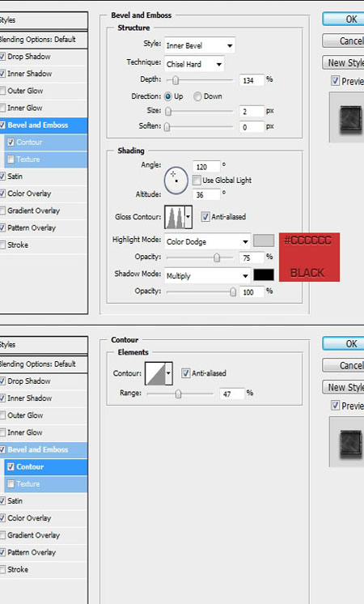Click the Highlight Opacity field showing 75
The height and width of the screenshot is (604, 364).
click(252, 257)
